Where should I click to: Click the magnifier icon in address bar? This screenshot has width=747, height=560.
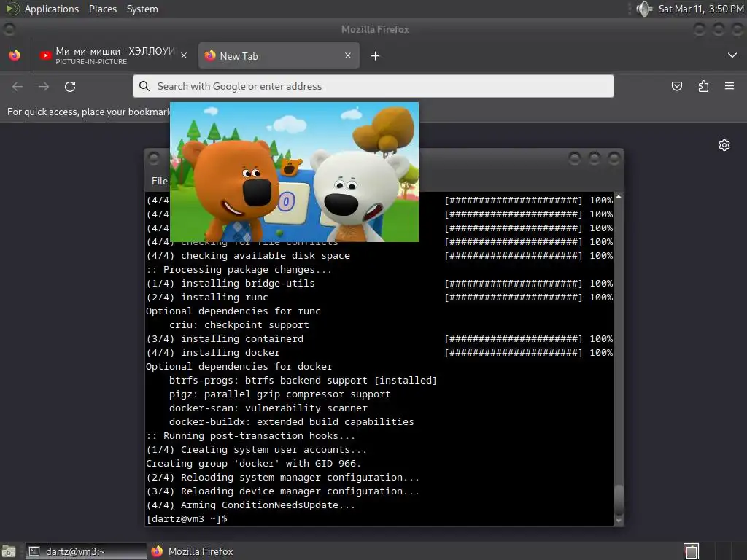click(144, 86)
